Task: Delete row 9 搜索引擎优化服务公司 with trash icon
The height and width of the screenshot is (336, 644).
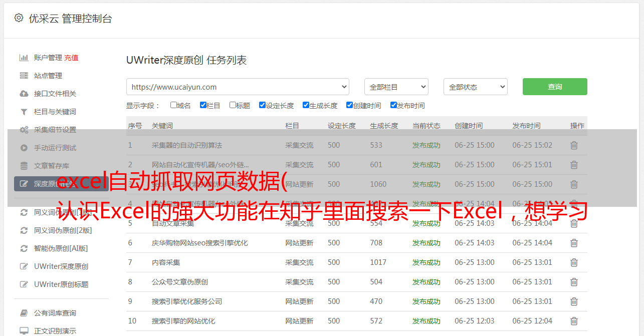Action: point(574,301)
